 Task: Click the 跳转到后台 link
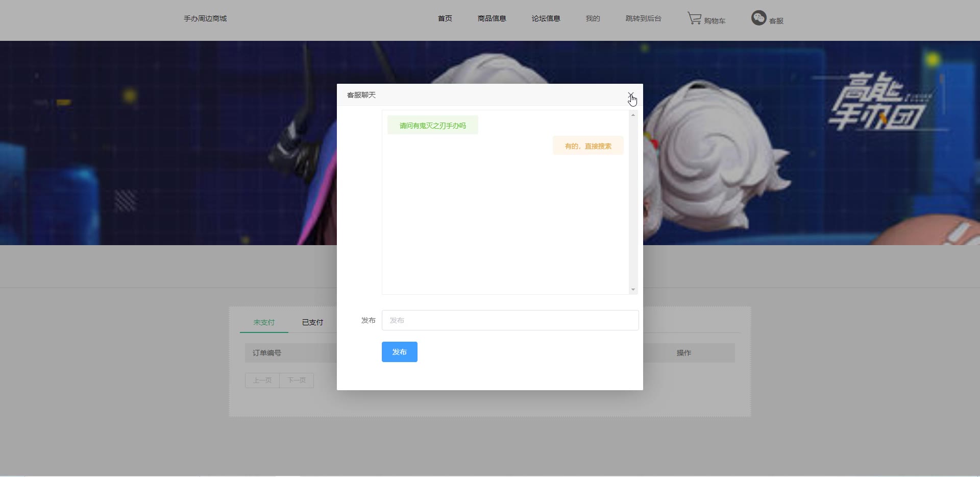pyautogui.click(x=643, y=18)
